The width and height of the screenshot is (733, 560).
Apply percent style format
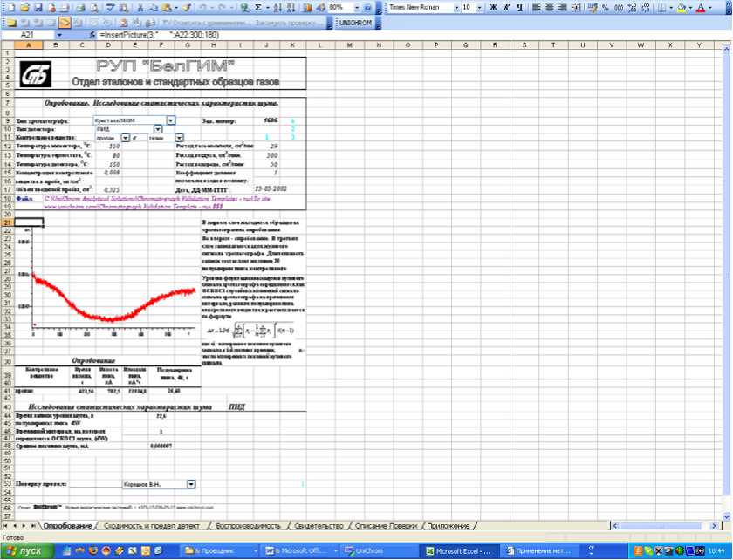pos(606,8)
